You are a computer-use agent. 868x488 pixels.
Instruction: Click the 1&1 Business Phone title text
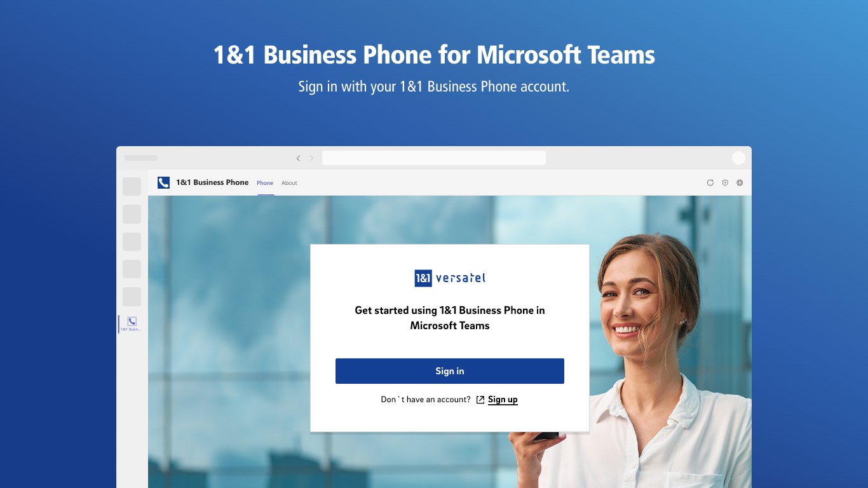(212, 182)
